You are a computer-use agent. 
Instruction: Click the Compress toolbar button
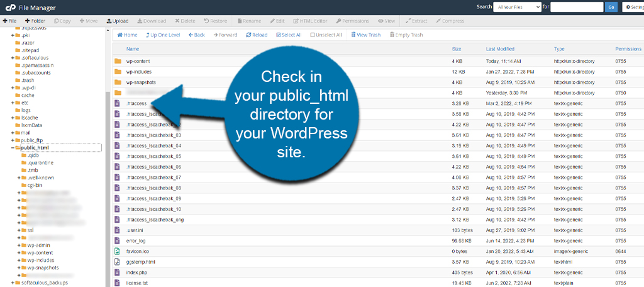pos(450,21)
